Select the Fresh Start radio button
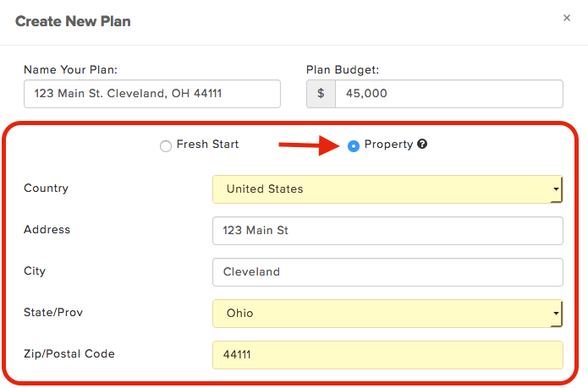The height and width of the screenshot is (388, 588). click(x=166, y=145)
